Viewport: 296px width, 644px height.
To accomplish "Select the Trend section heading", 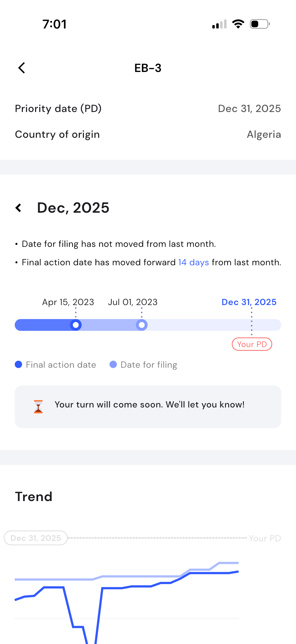I will coord(34,496).
